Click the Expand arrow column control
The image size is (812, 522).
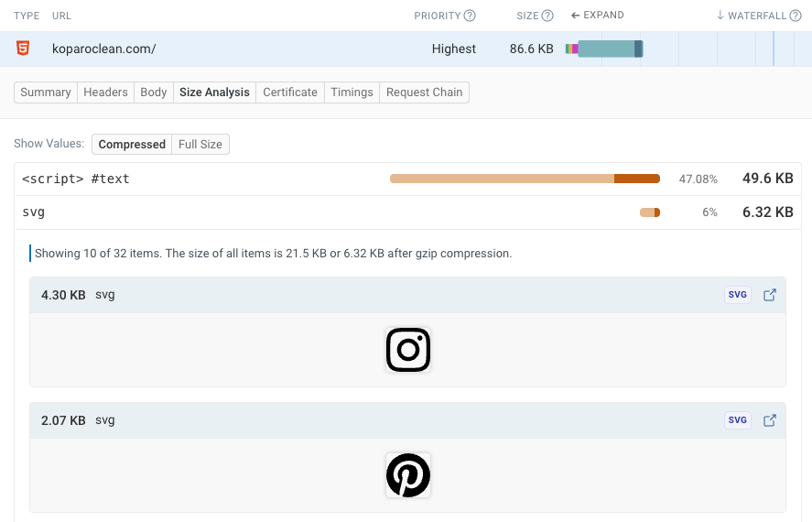pos(597,16)
